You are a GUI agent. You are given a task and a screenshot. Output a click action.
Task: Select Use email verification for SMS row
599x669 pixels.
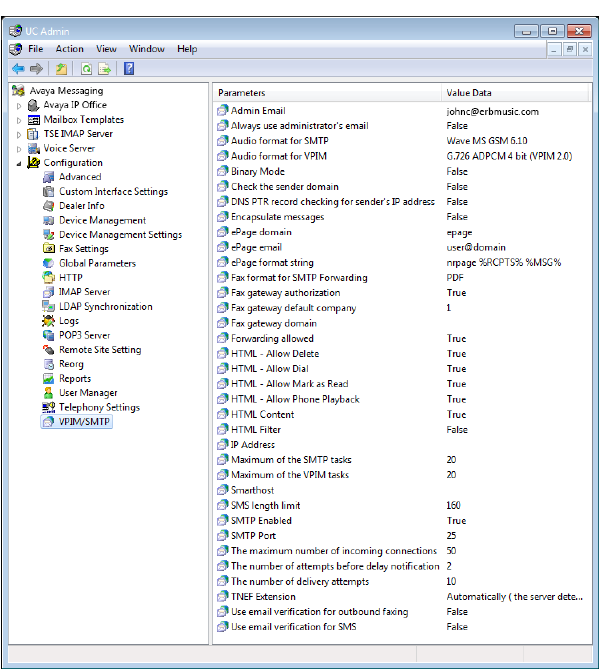click(x=402, y=627)
